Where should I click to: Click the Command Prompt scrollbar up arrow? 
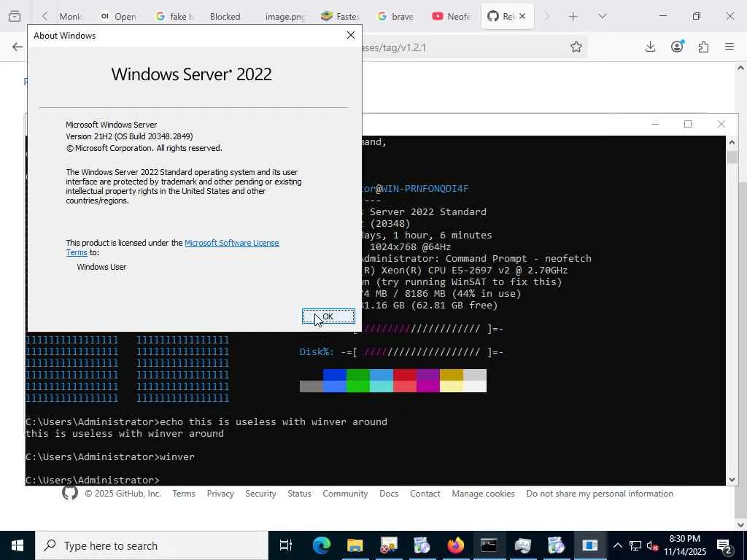pos(732,142)
